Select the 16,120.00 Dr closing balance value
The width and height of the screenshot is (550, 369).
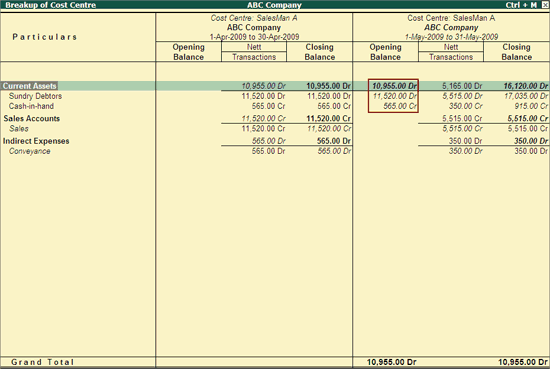[x=526, y=86]
